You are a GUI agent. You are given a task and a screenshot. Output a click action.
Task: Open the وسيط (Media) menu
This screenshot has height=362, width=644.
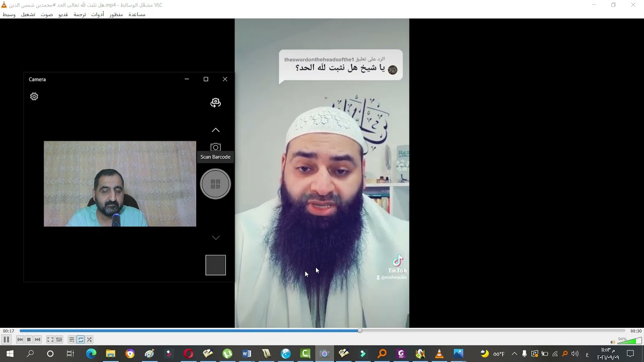pyautogui.click(x=9, y=15)
